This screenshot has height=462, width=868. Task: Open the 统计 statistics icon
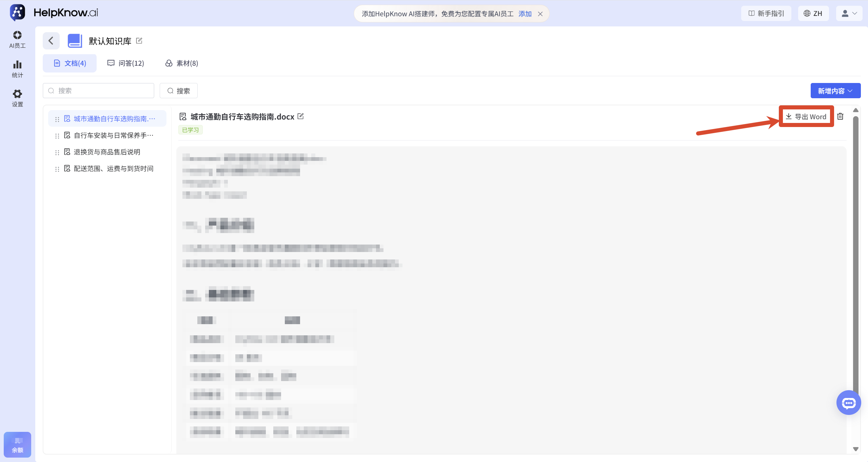[x=17, y=69]
